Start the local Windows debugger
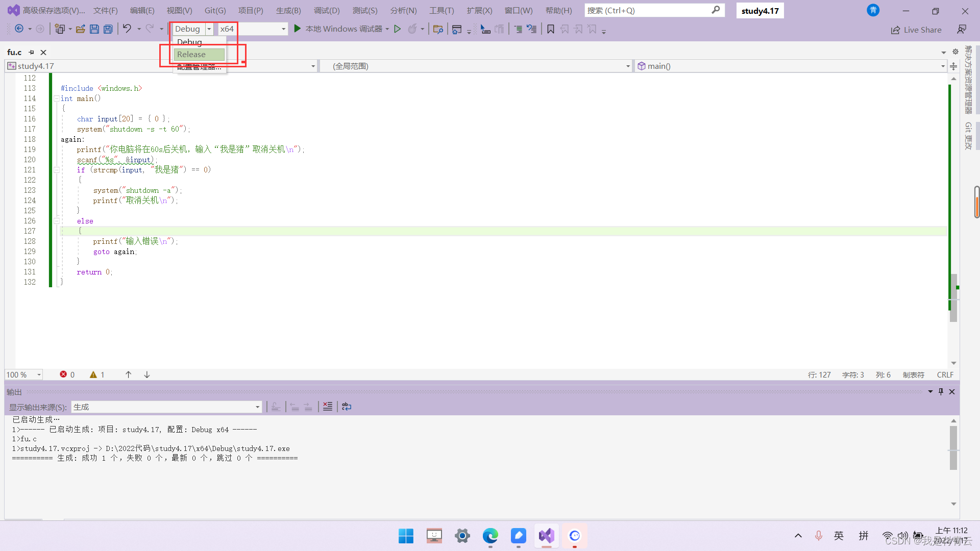This screenshot has width=980, height=551. pos(297,29)
